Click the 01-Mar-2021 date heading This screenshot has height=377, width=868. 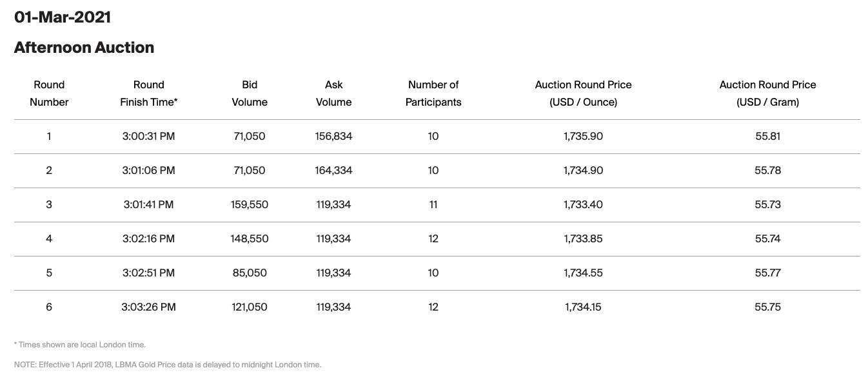63,17
